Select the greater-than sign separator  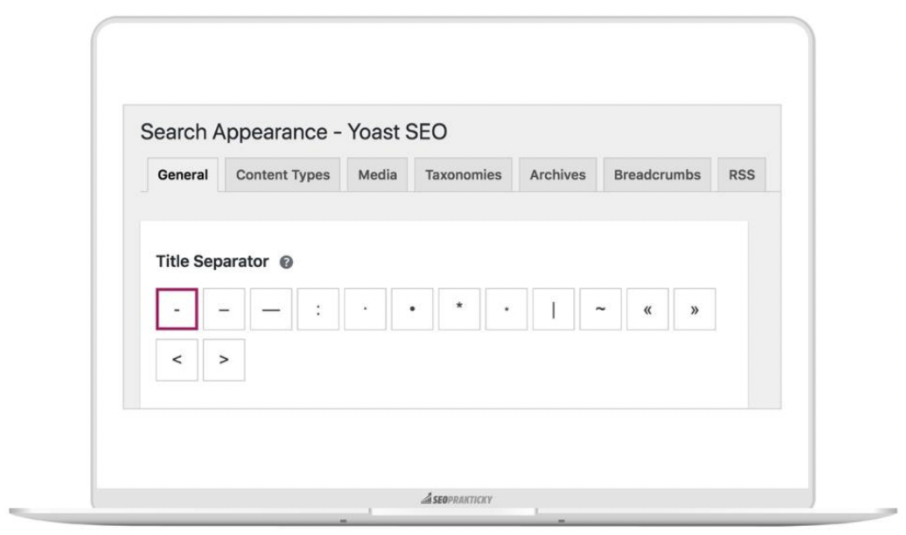(x=224, y=360)
